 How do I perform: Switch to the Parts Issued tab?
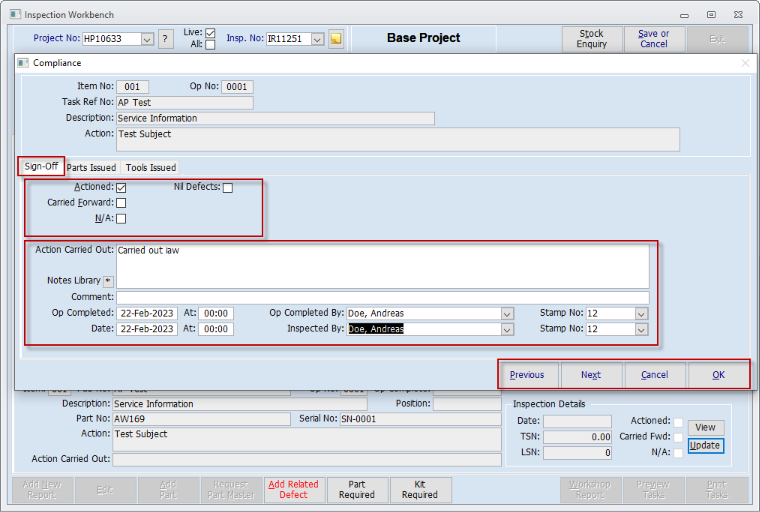click(92, 167)
